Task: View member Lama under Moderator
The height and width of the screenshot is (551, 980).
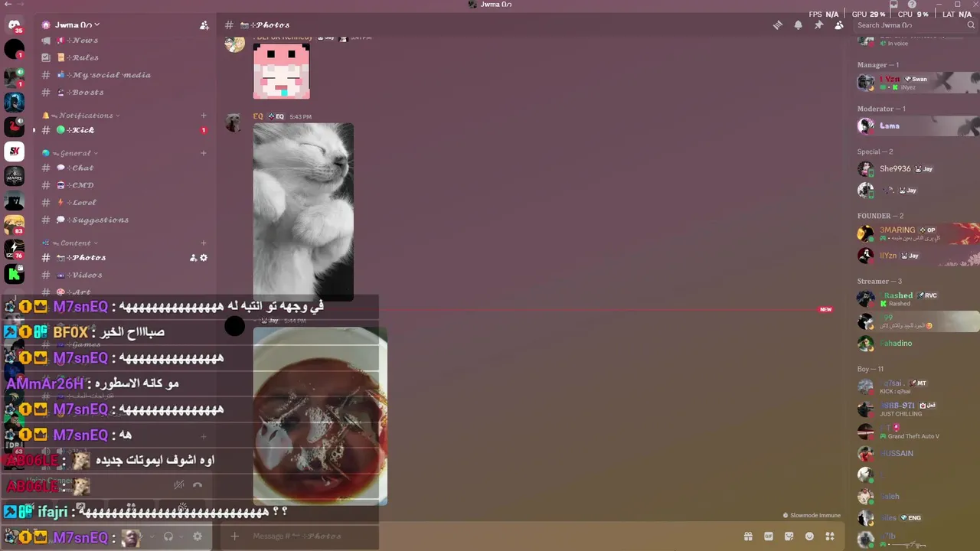Action: [x=917, y=126]
